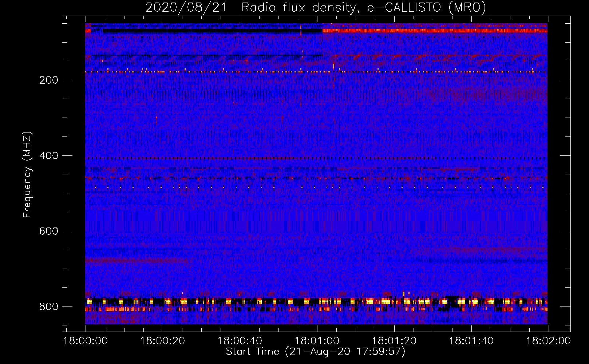Screen dimensions: 589x364
Task: Click the plot title '2020/08/21 Radio flux density, e-CALLISTO (MRO)'
Action: [x=316, y=7]
